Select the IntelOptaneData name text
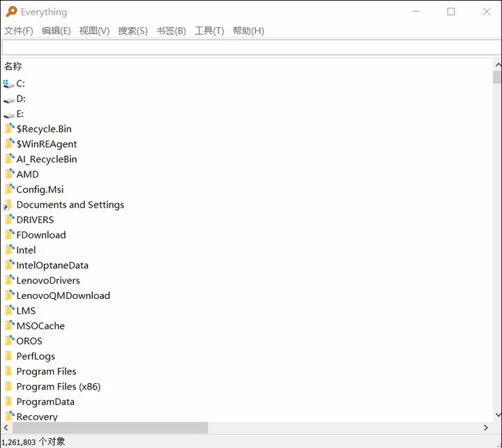502x448 pixels. [52, 265]
